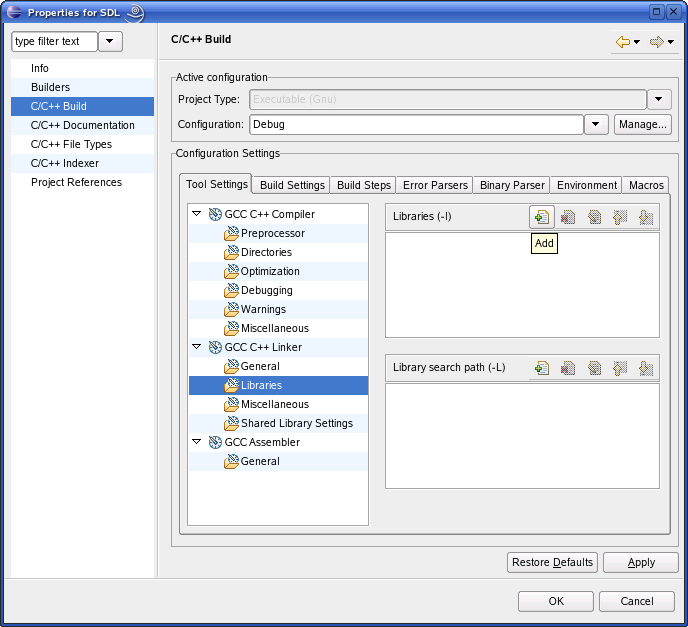This screenshot has width=688, height=627.
Task: Click the Restore Defaults button
Action: [x=552, y=562]
